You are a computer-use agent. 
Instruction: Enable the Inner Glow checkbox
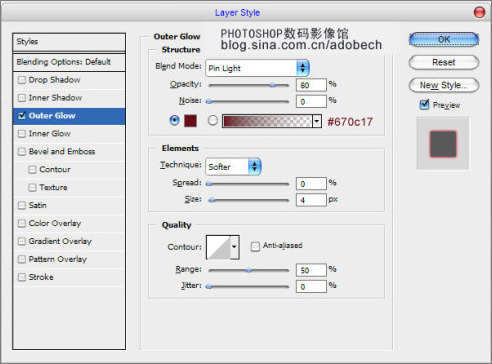22,134
